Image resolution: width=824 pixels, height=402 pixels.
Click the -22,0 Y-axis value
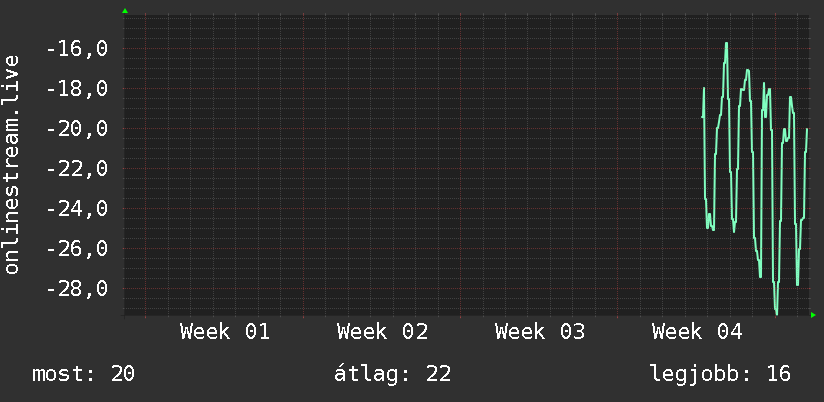(75, 169)
